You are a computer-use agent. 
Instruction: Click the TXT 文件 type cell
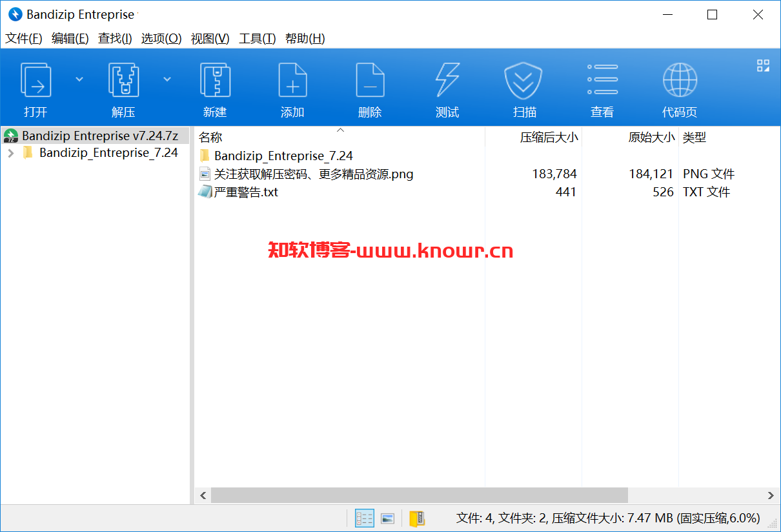point(707,192)
